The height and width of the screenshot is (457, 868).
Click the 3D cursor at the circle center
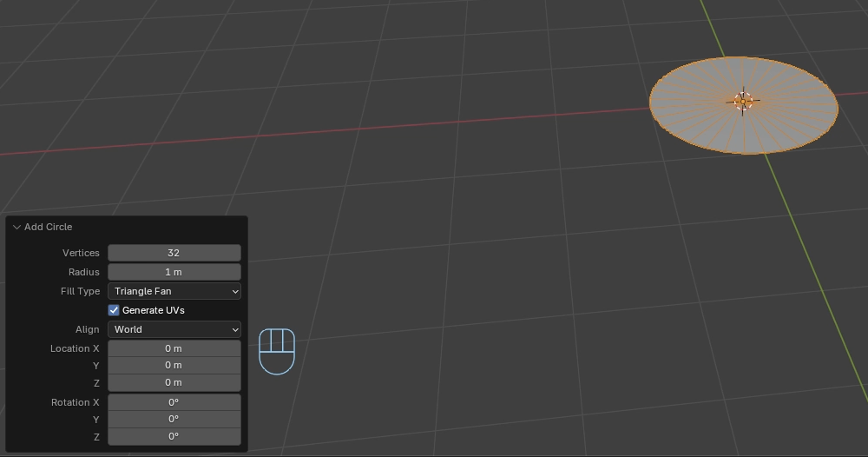click(743, 102)
